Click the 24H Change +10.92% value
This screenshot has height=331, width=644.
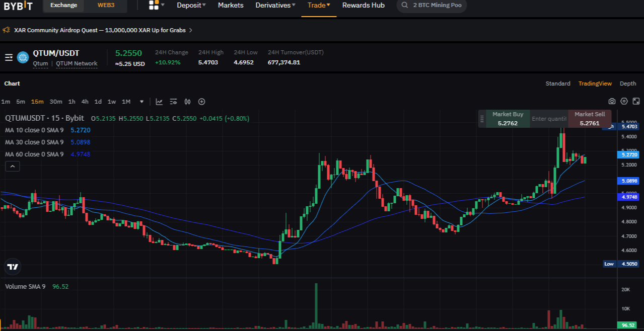[x=168, y=62]
